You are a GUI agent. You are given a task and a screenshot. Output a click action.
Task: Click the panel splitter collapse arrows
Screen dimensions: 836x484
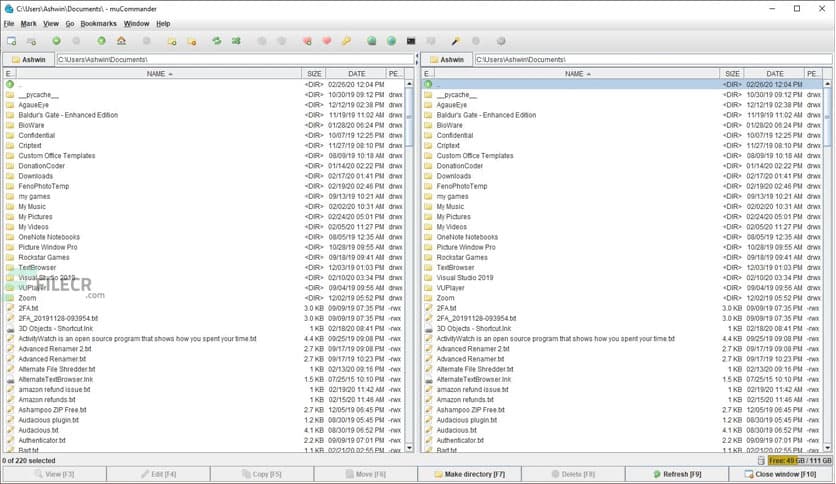pos(417,60)
